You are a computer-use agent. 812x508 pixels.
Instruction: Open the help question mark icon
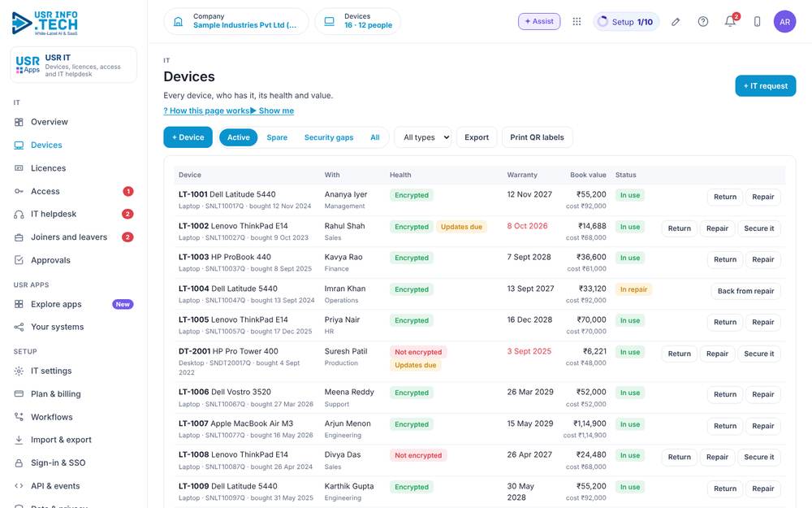click(702, 22)
